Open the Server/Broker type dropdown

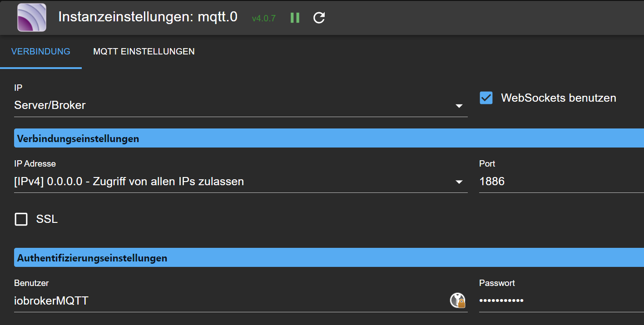241,105
